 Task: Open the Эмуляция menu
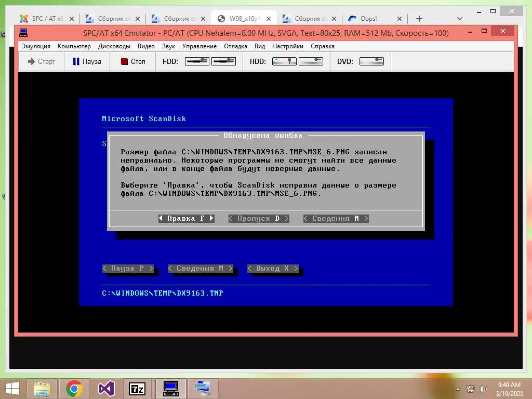tap(36, 46)
